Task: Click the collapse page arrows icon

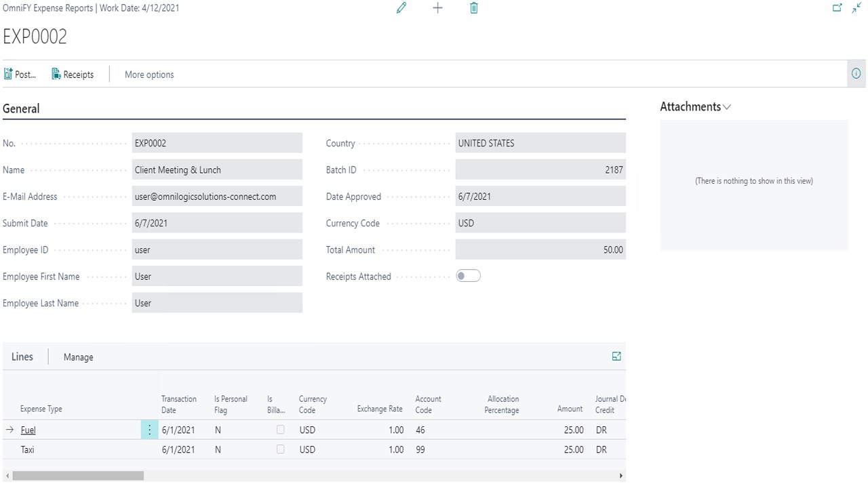Action: tap(856, 8)
